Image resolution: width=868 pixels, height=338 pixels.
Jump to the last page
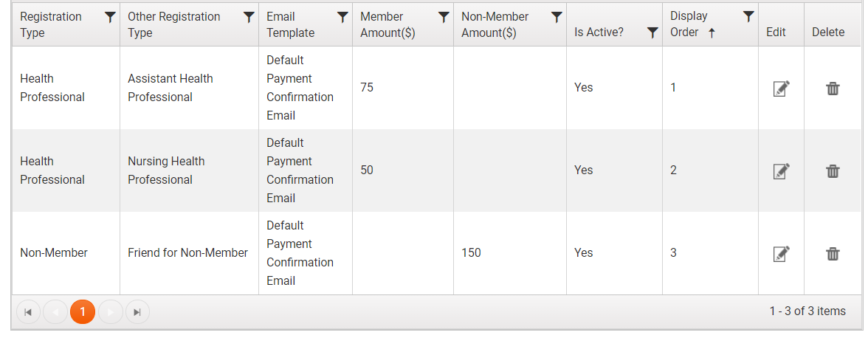point(137,312)
